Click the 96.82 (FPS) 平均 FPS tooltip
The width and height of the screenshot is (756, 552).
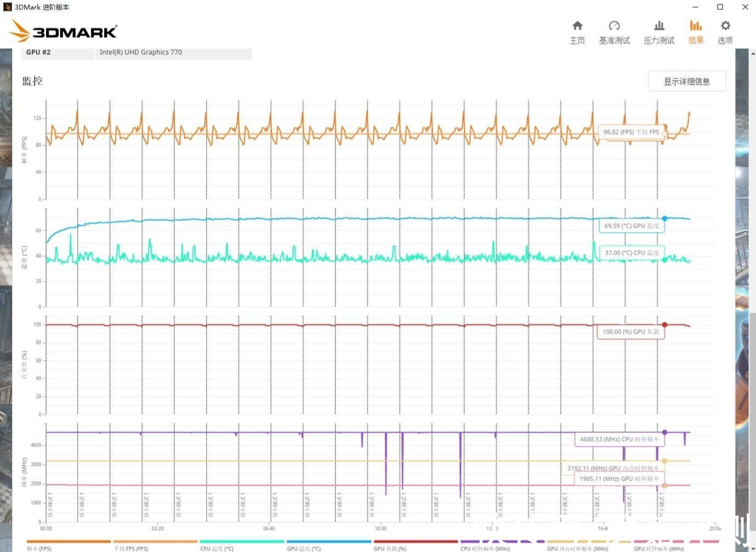coord(632,132)
